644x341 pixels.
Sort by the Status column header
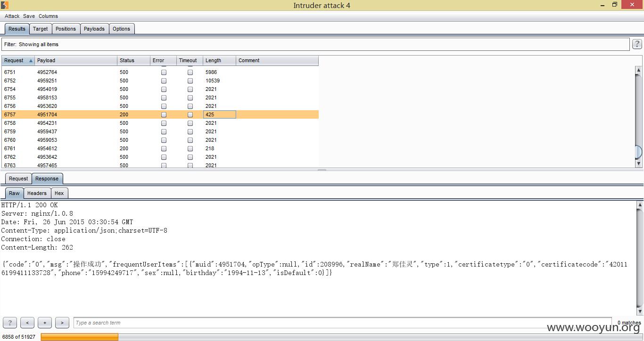pos(133,60)
